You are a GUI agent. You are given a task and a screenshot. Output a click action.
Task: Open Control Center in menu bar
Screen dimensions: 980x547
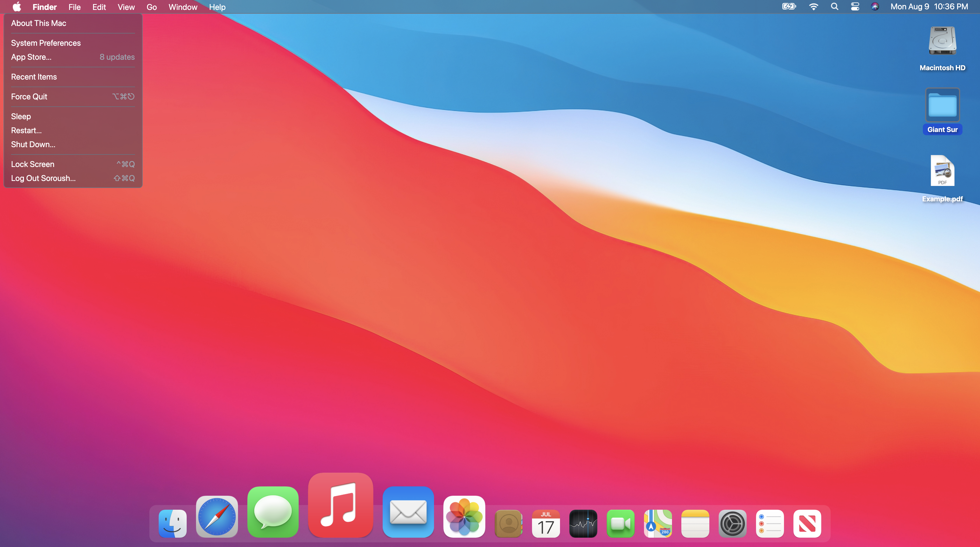pos(855,6)
